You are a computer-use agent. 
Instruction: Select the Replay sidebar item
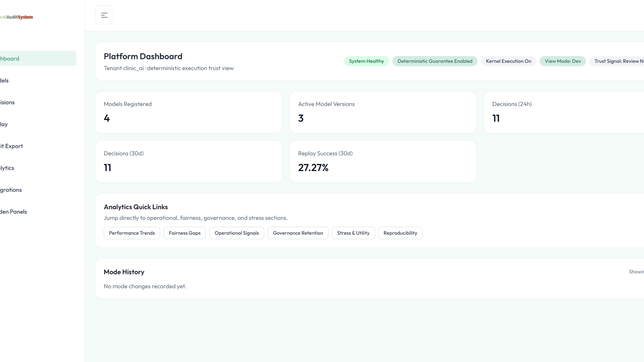(x=4, y=124)
